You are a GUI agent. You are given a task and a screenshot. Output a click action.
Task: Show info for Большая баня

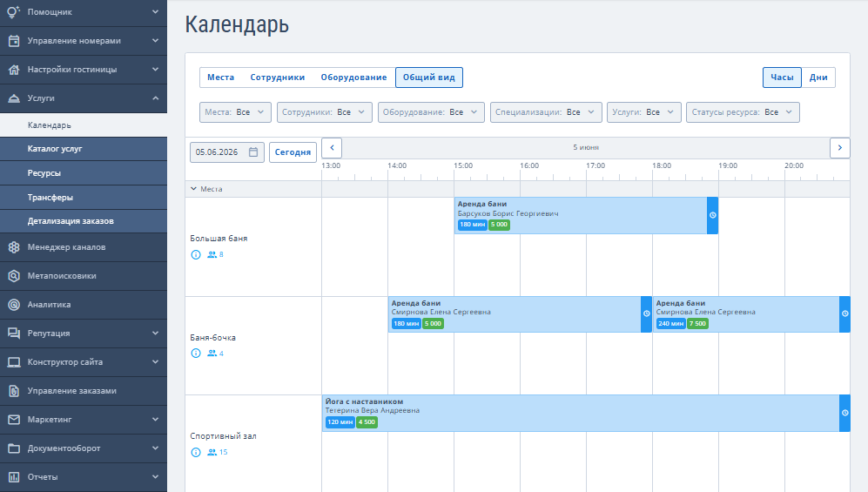195,254
